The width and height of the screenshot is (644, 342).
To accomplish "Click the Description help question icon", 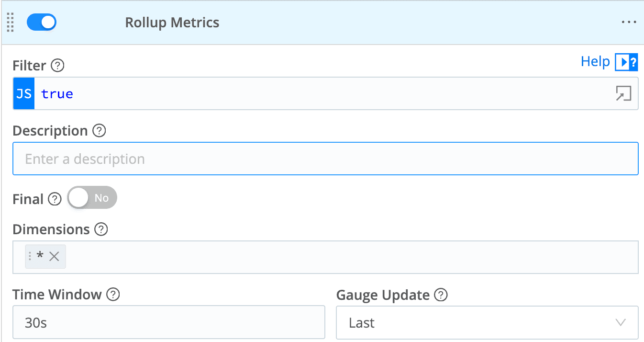I will click(x=99, y=131).
